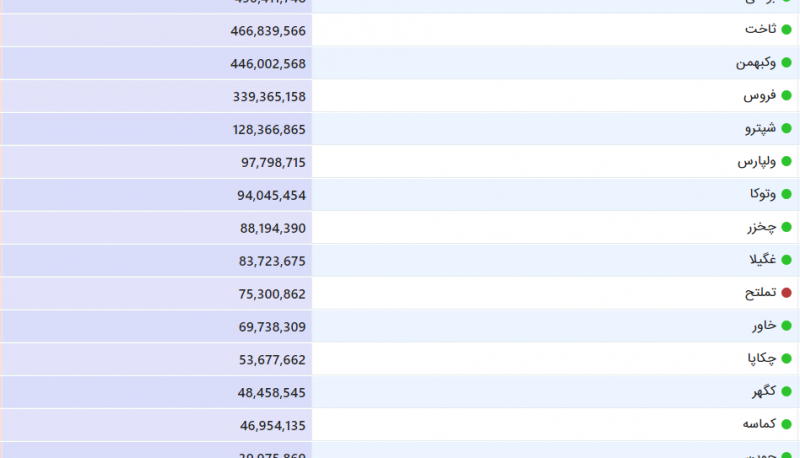The width and height of the screenshot is (800, 458).
Task: Select the green indicator next to فروس
Action: [x=786, y=96]
